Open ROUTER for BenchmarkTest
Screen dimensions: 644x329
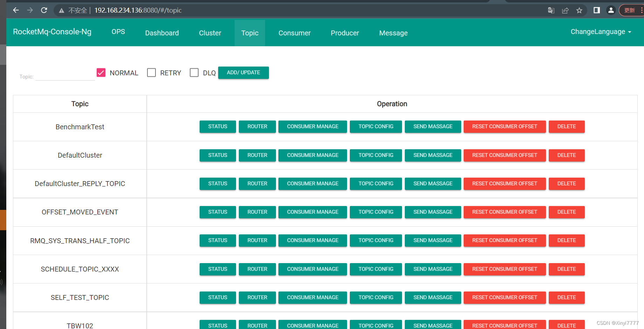(257, 126)
